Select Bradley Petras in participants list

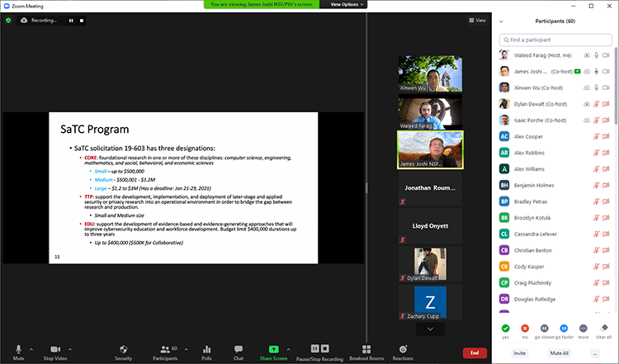pyautogui.click(x=555, y=201)
